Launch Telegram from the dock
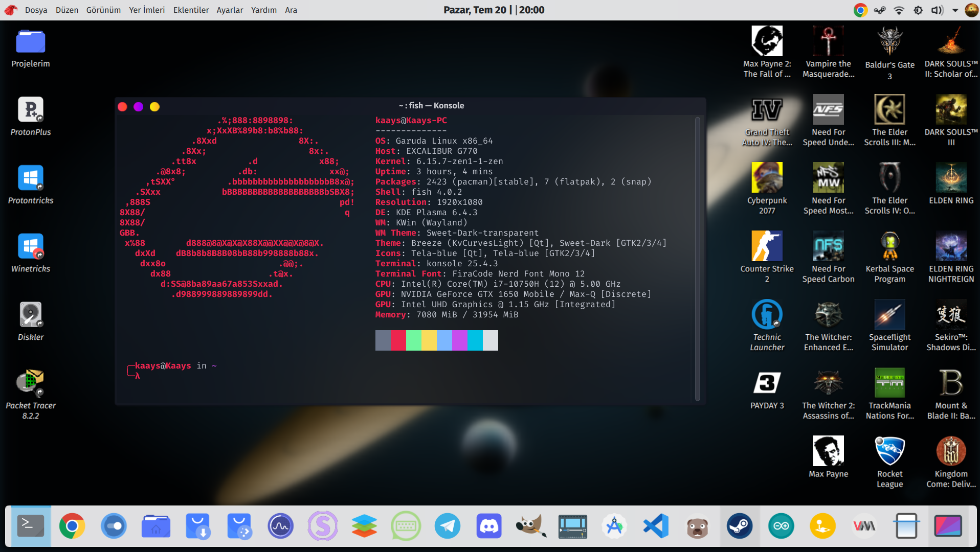This screenshot has height=552, width=980. [448, 526]
